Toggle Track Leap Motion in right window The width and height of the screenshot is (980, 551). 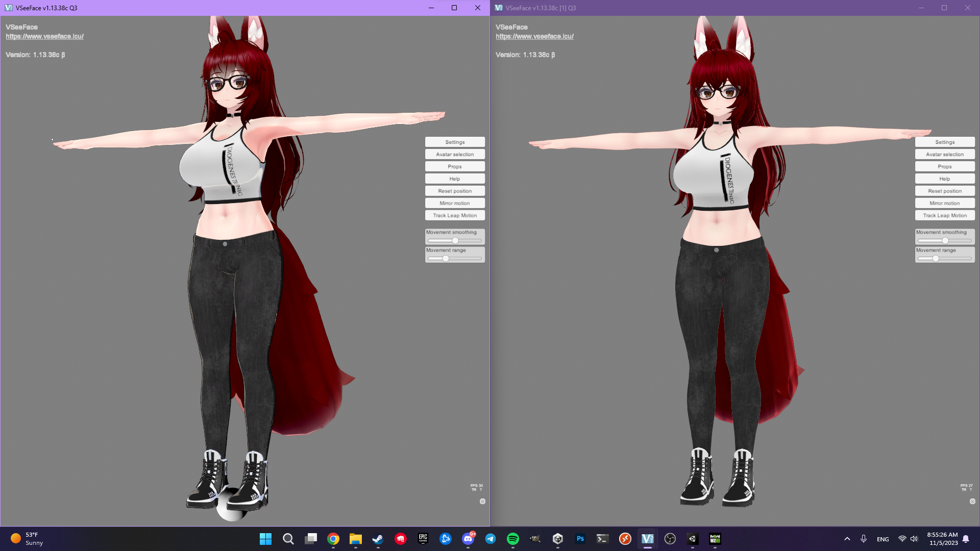[x=945, y=215]
